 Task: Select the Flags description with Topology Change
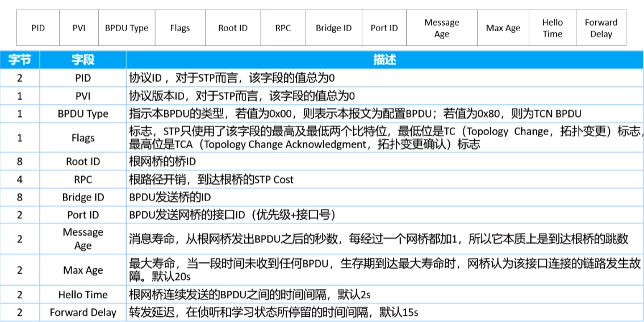click(385, 137)
